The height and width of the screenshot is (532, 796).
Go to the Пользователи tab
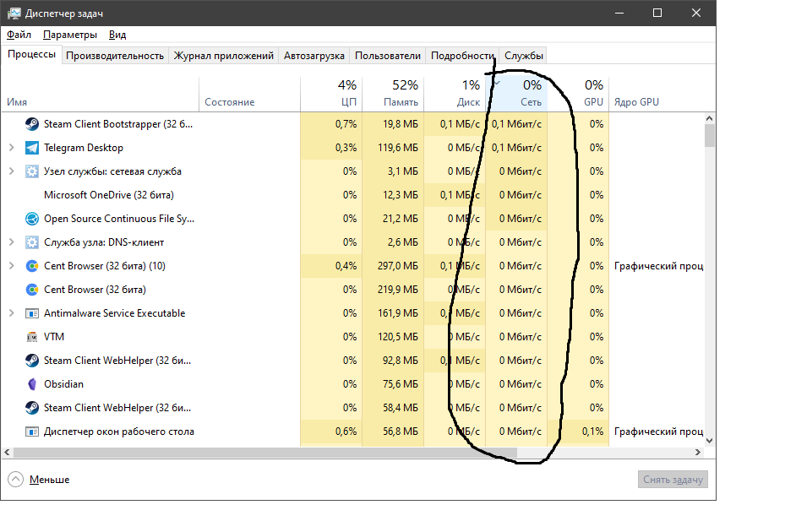point(387,56)
